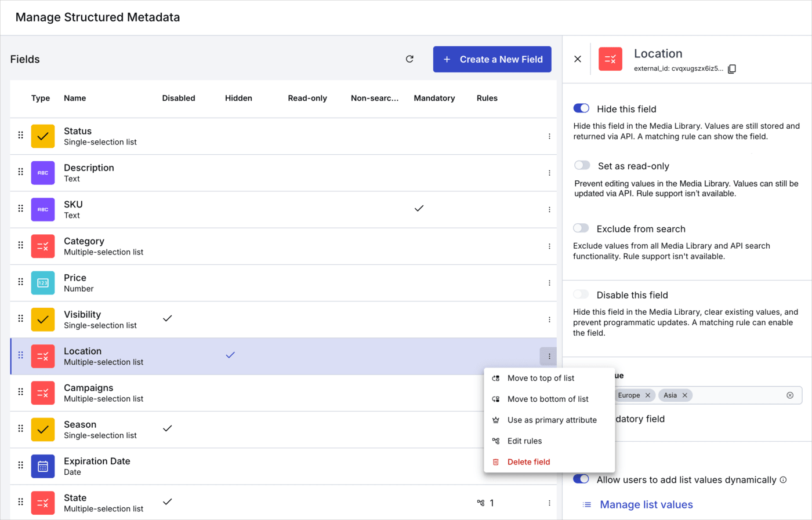
Task: Choose Use as primary attribute
Action: [x=549, y=420]
